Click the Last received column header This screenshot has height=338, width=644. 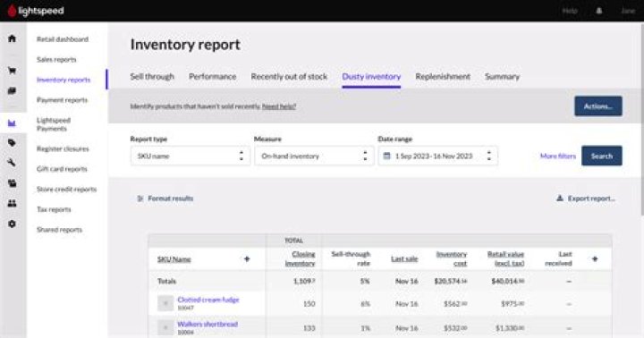click(558, 258)
